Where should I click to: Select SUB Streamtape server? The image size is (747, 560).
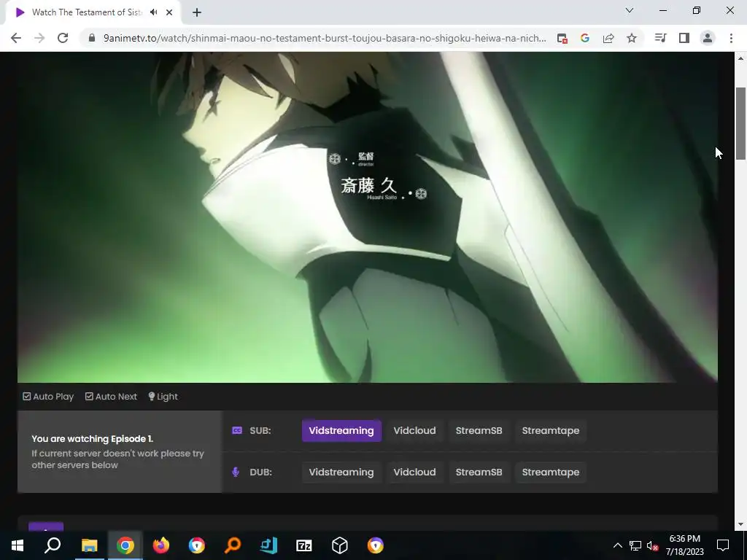pyautogui.click(x=551, y=430)
